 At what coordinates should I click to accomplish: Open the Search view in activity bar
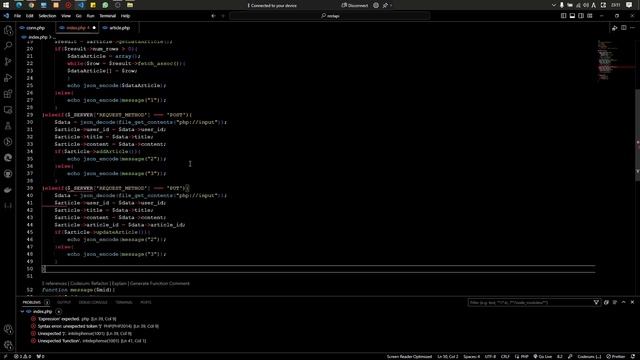point(8,46)
